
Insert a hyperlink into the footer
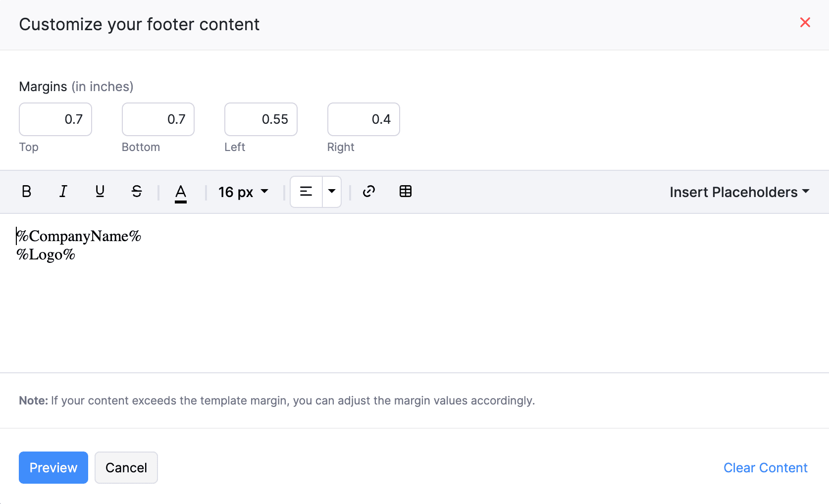(368, 192)
